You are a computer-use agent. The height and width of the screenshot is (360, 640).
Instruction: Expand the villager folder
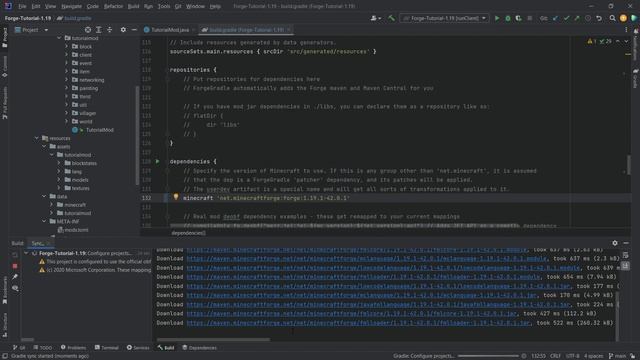pyautogui.click(x=67, y=113)
